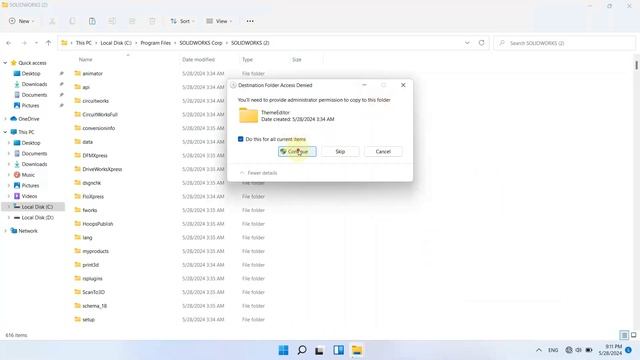
Task: Show hidden tray icons chevron
Action: tap(539, 350)
